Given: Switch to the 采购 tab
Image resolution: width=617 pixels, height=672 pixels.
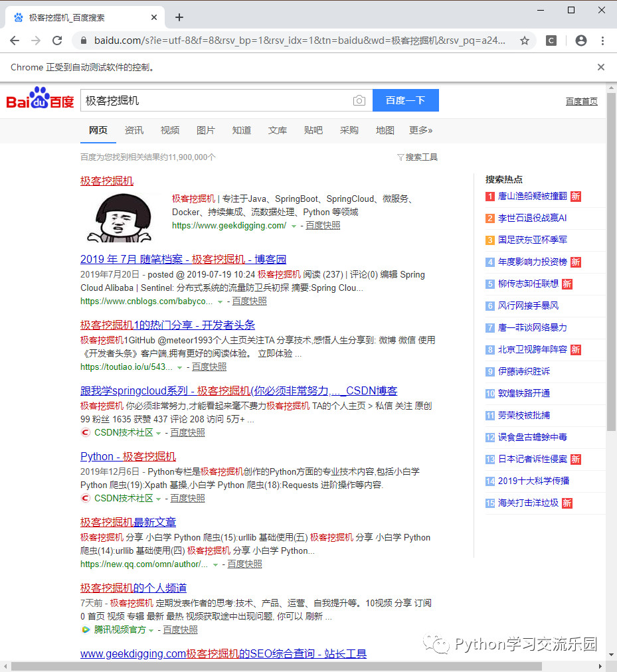Looking at the screenshot, I should click(x=349, y=130).
